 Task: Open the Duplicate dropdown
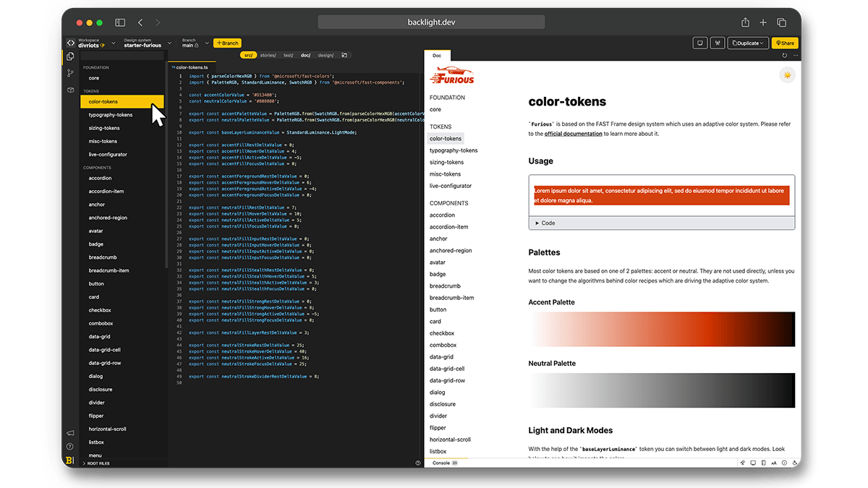(x=748, y=43)
